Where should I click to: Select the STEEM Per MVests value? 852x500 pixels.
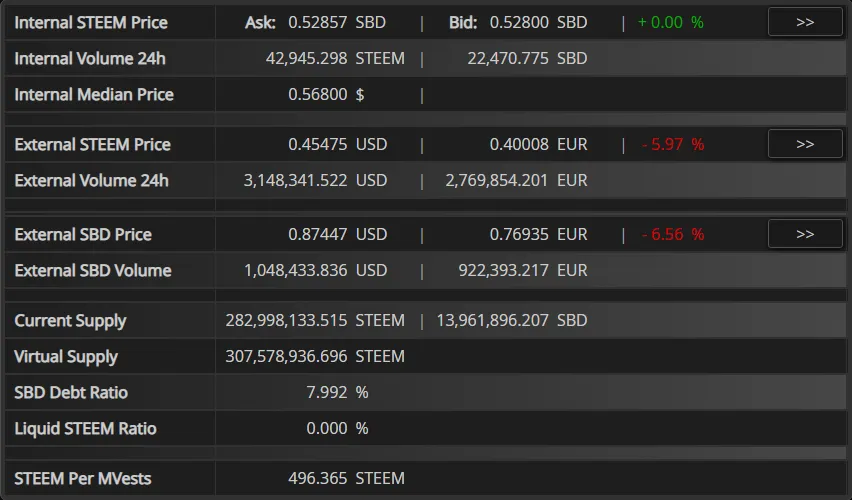[317, 478]
